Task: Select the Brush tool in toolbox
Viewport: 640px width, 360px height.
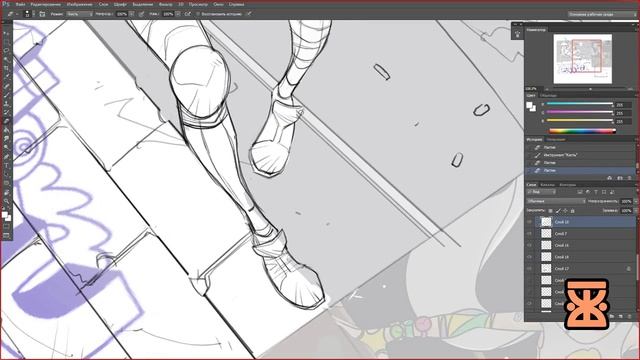Action: click(7, 95)
